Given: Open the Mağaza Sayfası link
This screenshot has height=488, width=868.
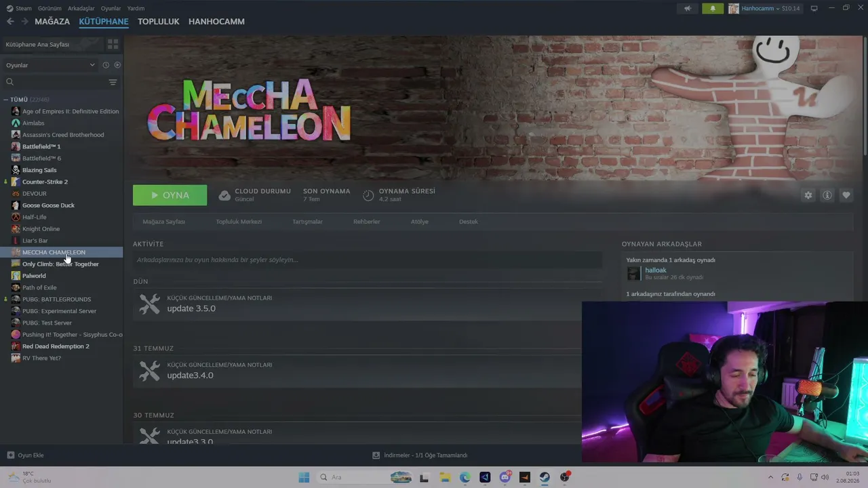Looking at the screenshot, I should pyautogui.click(x=163, y=222).
